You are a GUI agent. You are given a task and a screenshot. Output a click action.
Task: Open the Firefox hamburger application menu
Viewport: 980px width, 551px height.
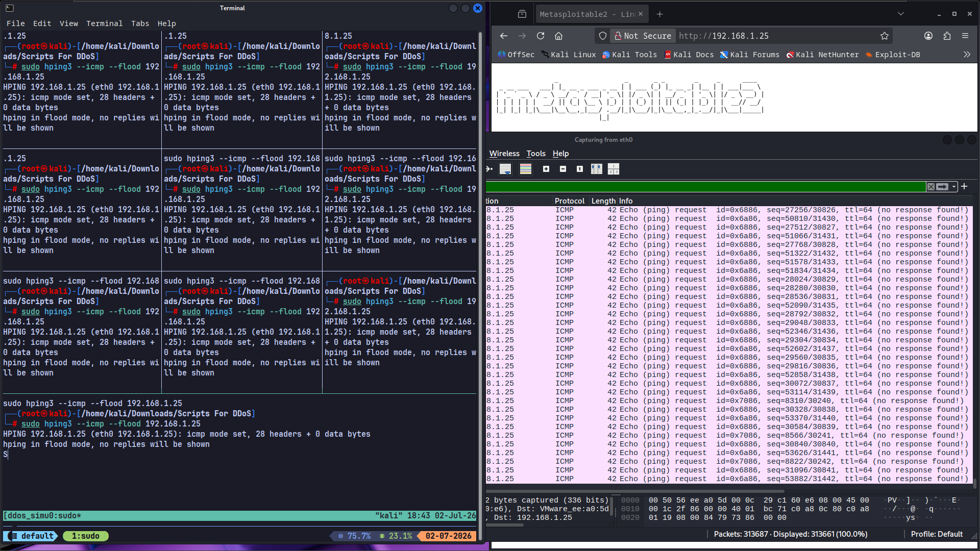coord(965,36)
